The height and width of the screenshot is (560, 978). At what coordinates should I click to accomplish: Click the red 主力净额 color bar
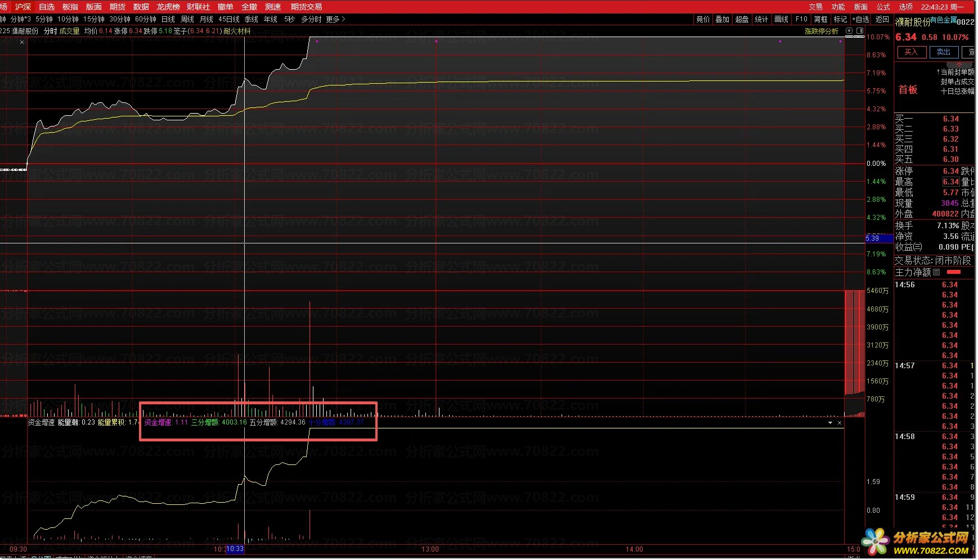pyautogui.click(x=953, y=273)
